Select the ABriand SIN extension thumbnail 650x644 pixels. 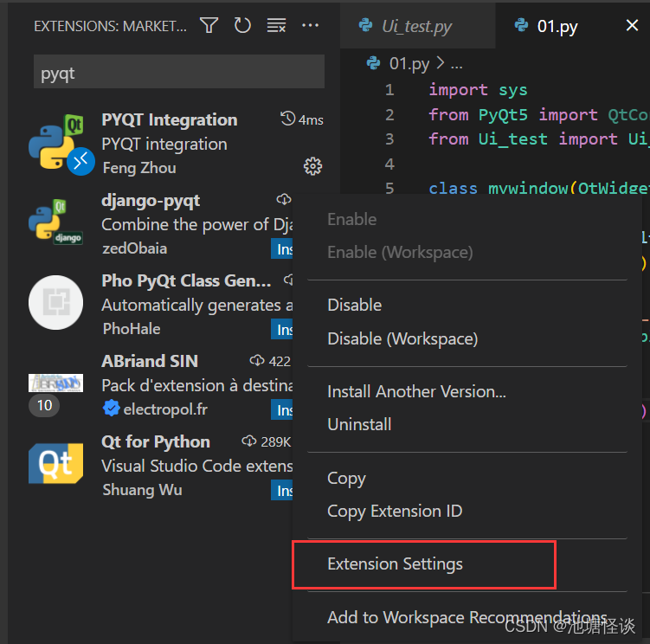coord(55,383)
